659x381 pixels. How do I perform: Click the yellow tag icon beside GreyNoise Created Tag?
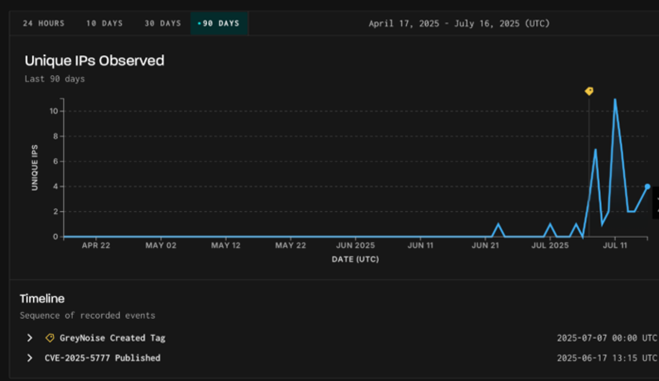pyautogui.click(x=50, y=338)
